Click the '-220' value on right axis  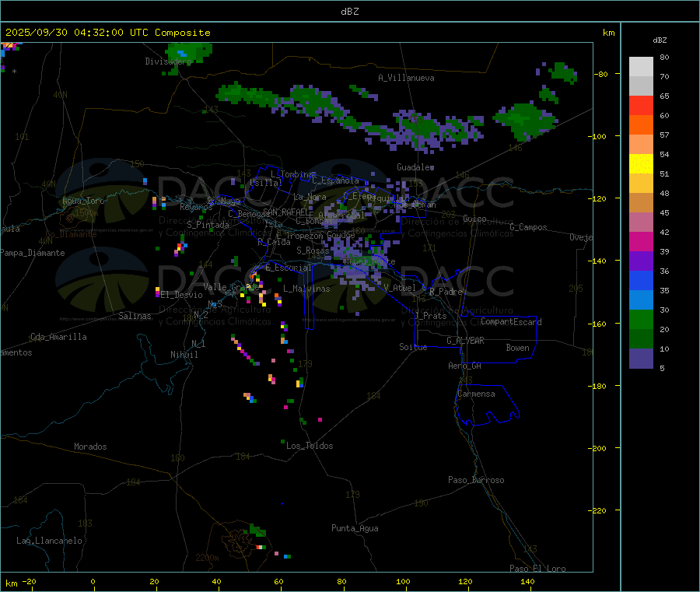(x=597, y=511)
